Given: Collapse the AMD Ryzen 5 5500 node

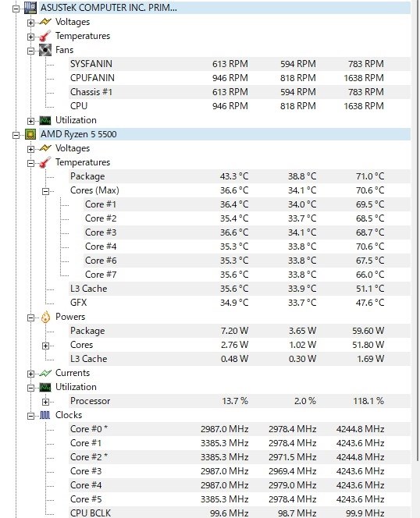Looking at the screenshot, I should point(16,135).
